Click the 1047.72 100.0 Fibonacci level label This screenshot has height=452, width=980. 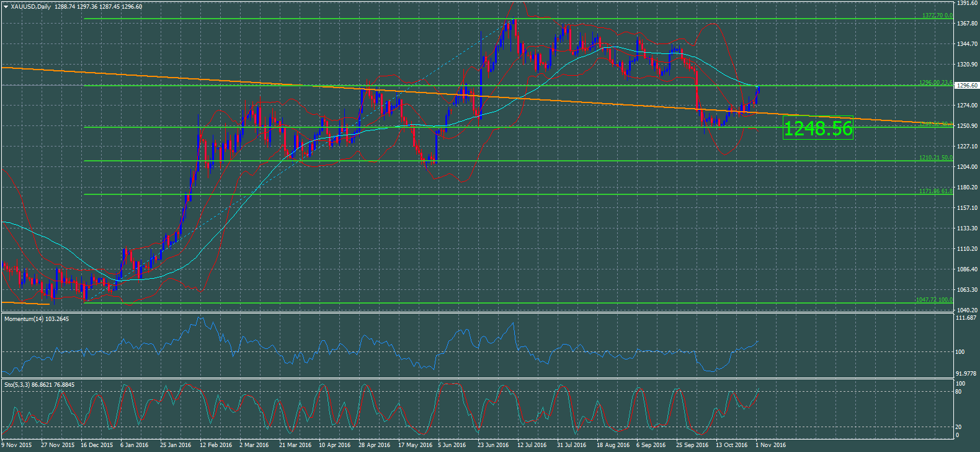(x=933, y=300)
